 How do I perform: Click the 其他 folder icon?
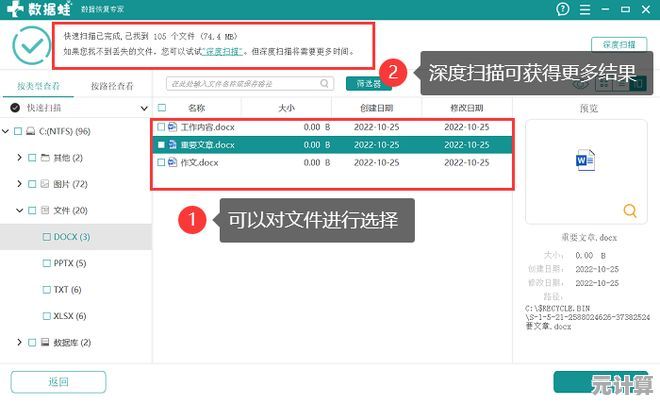tap(45, 157)
